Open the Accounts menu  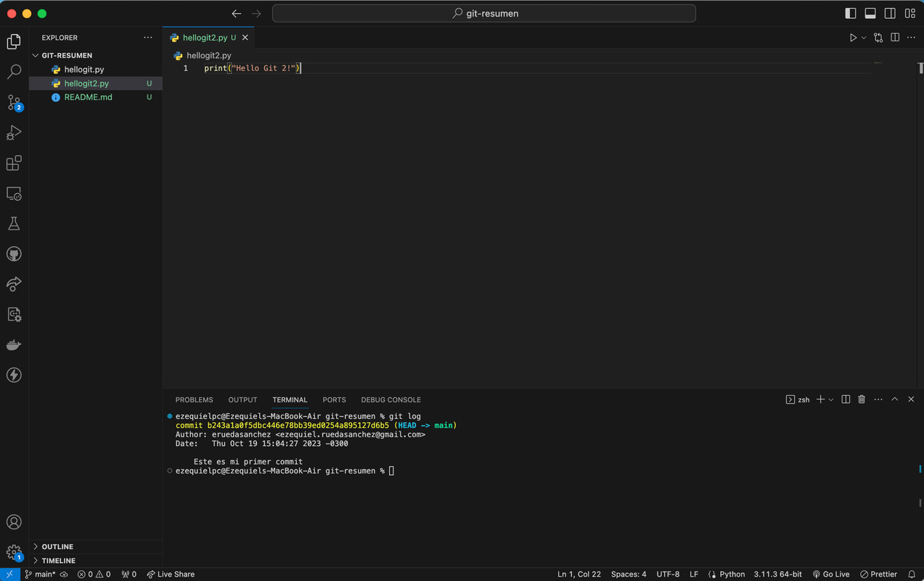(14, 522)
